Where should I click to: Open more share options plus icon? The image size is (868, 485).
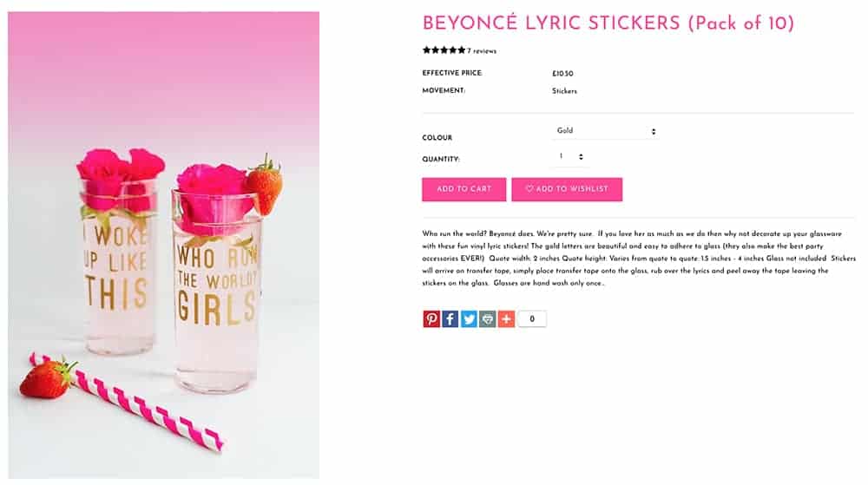coord(506,319)
